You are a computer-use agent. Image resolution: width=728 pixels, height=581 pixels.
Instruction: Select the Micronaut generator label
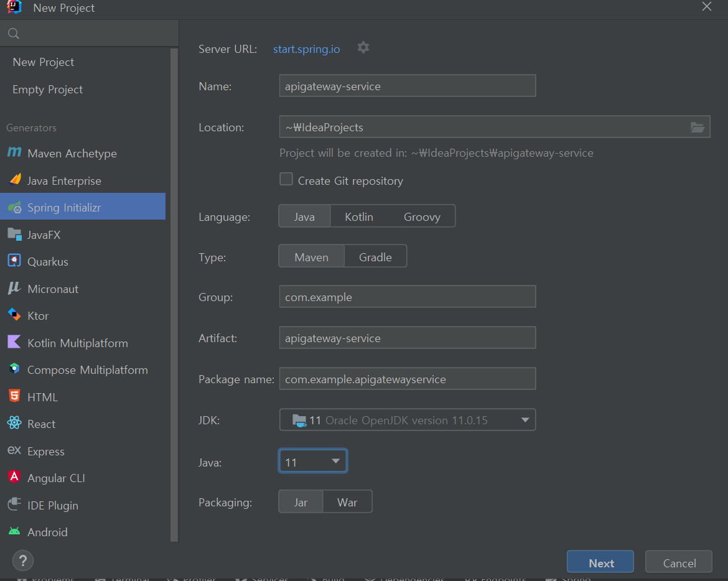point(53,289)
